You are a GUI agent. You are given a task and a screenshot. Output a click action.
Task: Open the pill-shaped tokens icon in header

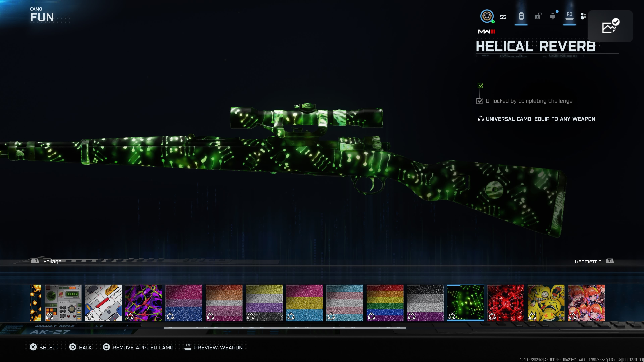click(x=521, y=16)
